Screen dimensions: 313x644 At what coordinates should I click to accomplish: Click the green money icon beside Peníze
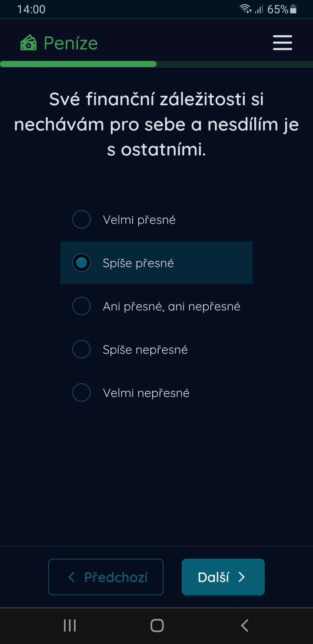point(28,43)
